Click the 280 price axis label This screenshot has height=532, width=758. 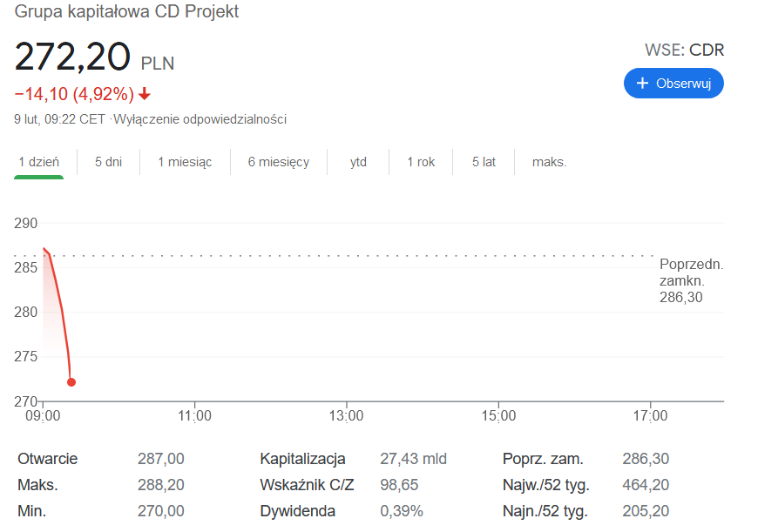tap(25, 312)
